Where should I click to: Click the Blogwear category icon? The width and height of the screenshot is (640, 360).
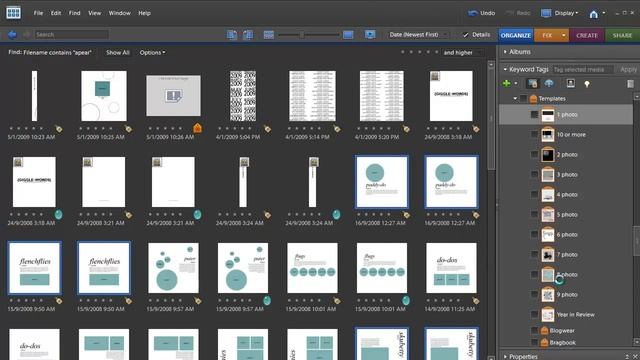(x=544, y=330)
